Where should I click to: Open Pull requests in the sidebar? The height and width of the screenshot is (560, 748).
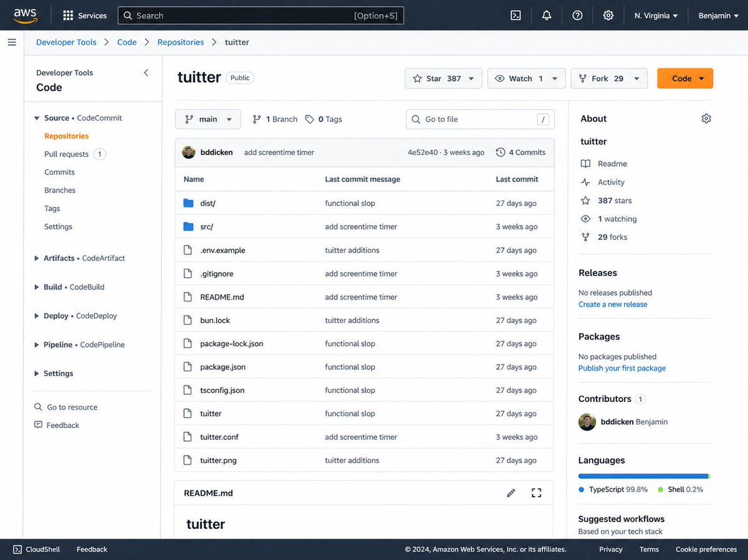67,154
